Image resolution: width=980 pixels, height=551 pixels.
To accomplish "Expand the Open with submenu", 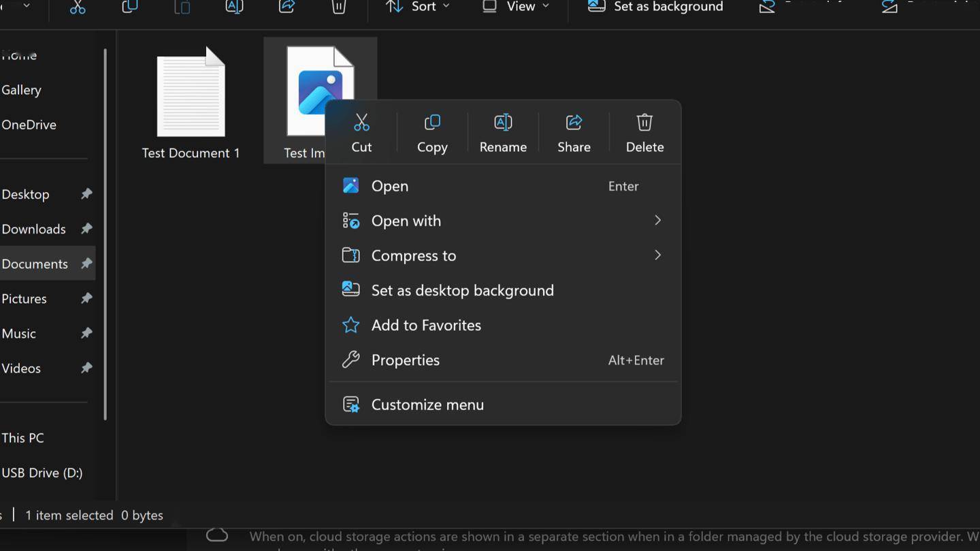I will click(x=503, y=221).
